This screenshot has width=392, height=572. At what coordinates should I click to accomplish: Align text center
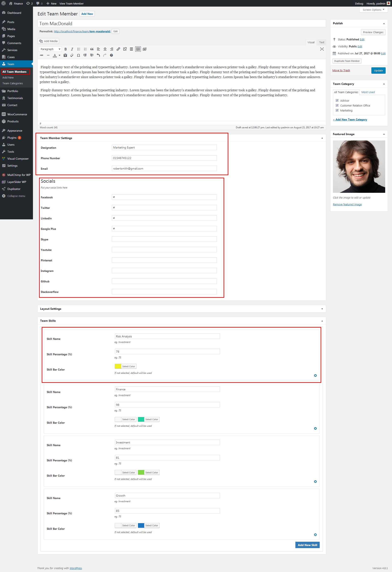click(105, 49)
